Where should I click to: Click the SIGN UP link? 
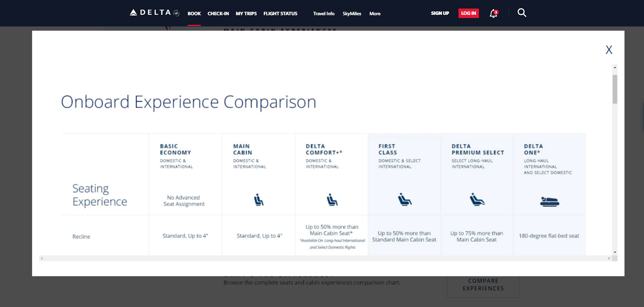440,13
